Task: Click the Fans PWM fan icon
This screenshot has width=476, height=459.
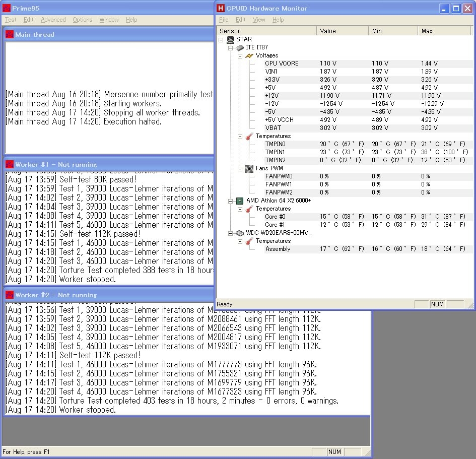Action: [x=249, y=168]
